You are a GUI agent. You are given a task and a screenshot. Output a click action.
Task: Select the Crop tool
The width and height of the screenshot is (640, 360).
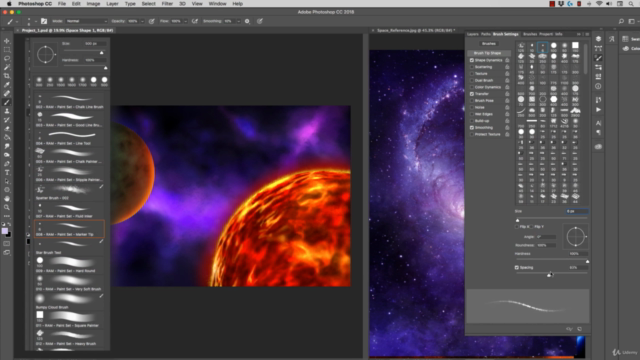pyautogui.click(x=7, y=76)
